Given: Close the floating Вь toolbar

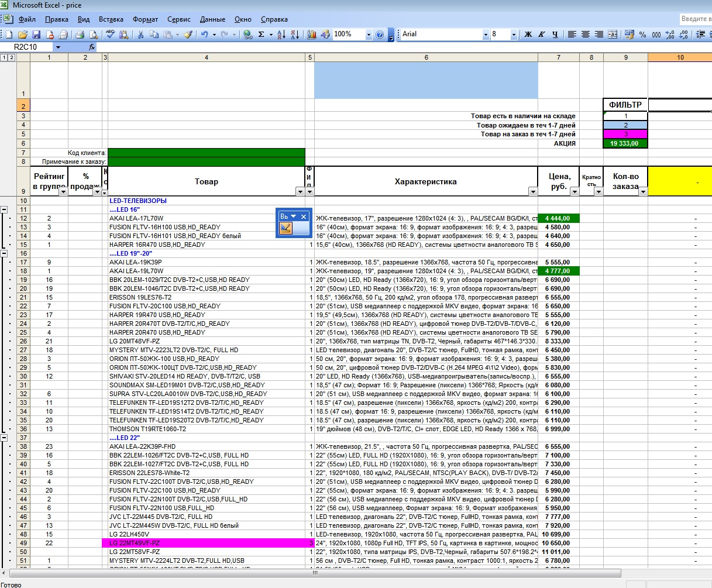Looking at the screenshot, I should (x=304, y=216).
